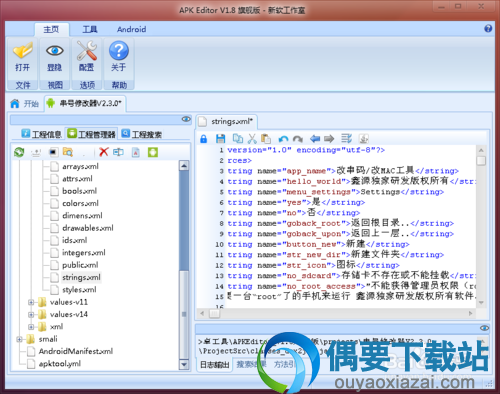Click the editor horizontal scroll right arrow

[470, 313]
